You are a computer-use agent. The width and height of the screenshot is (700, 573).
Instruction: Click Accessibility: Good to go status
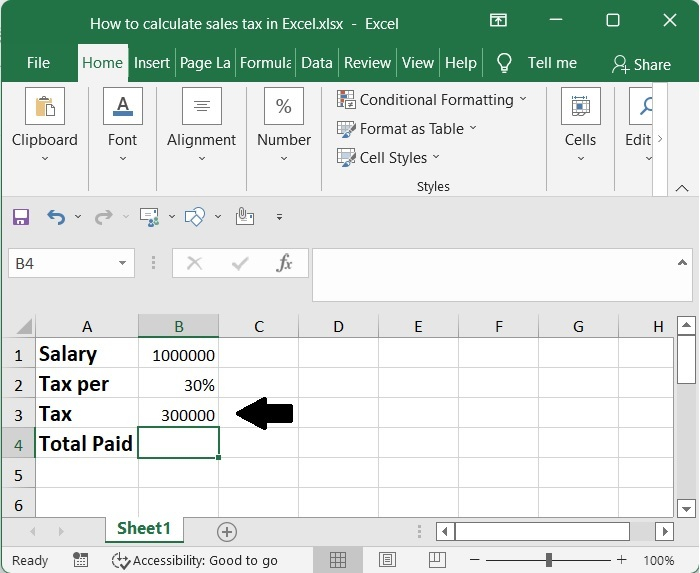click(195, 560)
